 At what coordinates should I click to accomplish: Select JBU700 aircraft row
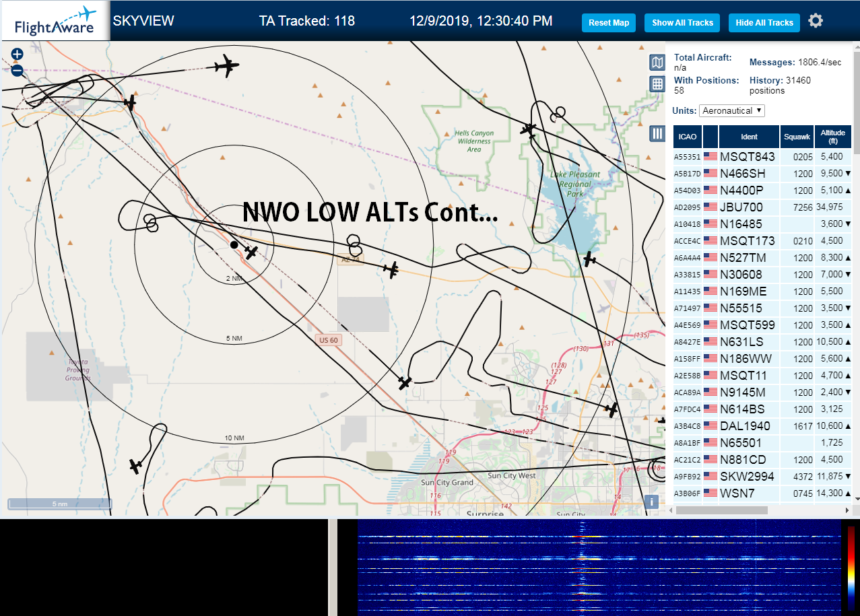[x=762, y=207]
